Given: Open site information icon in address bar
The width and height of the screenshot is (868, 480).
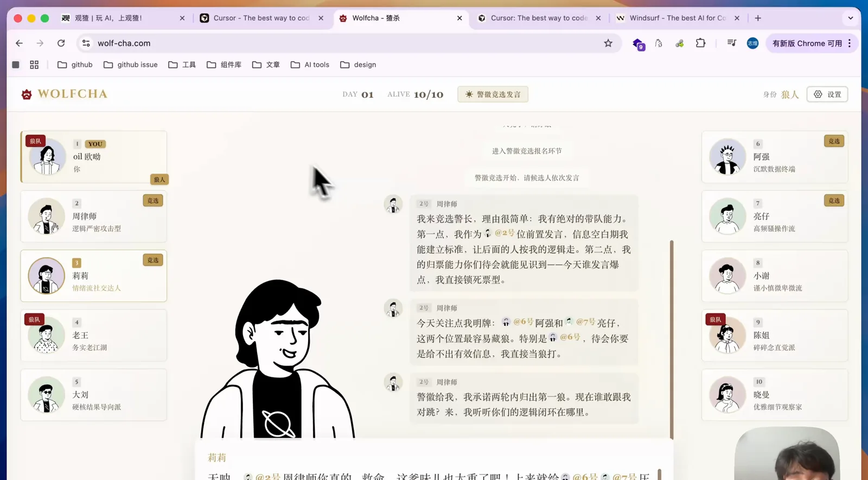Looking at the screenshot, I should [x=86, y=43].
